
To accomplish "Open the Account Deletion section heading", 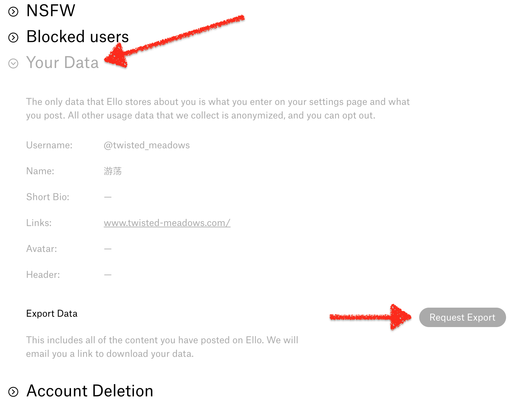I will [x=90, y=391].
